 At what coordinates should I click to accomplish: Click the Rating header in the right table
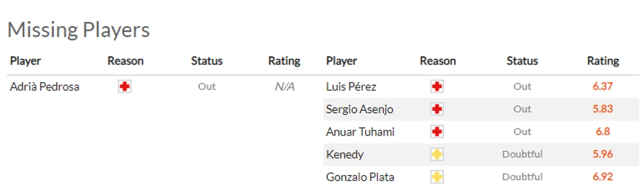pyautogui.click(x=603, y=61)
